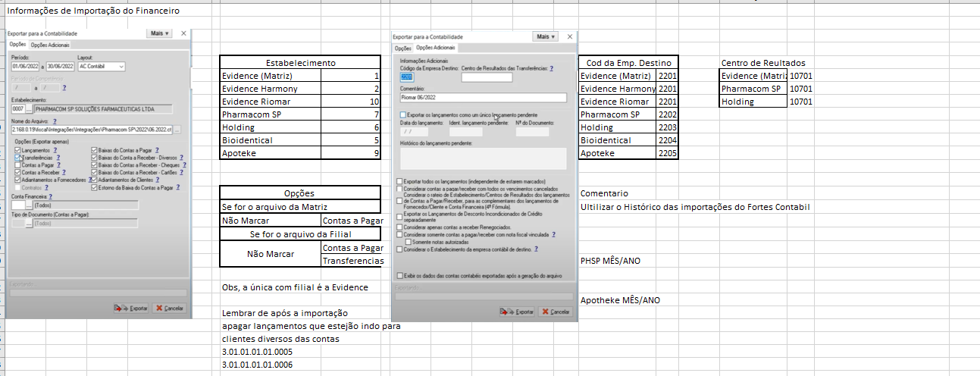980x376 pixels.
Task: Open help icon beside Centro de Resultados das Transferências
Action: click(x=551, y=68)
